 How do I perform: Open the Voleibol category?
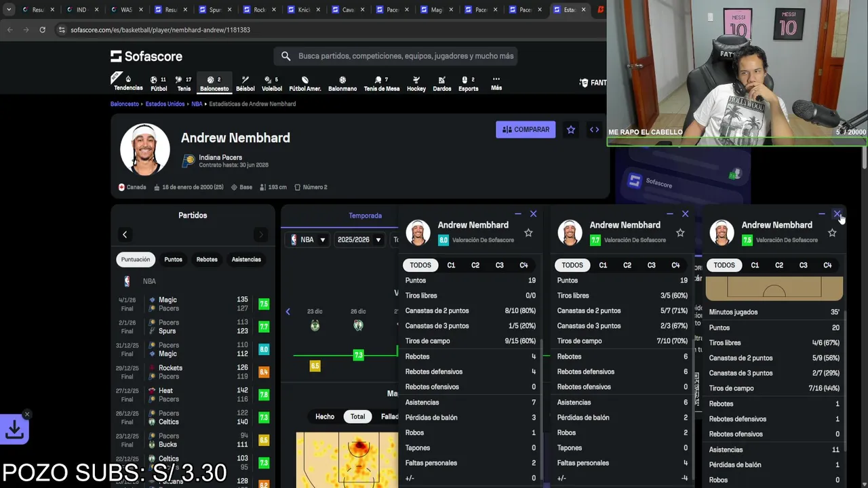point(272,83)
